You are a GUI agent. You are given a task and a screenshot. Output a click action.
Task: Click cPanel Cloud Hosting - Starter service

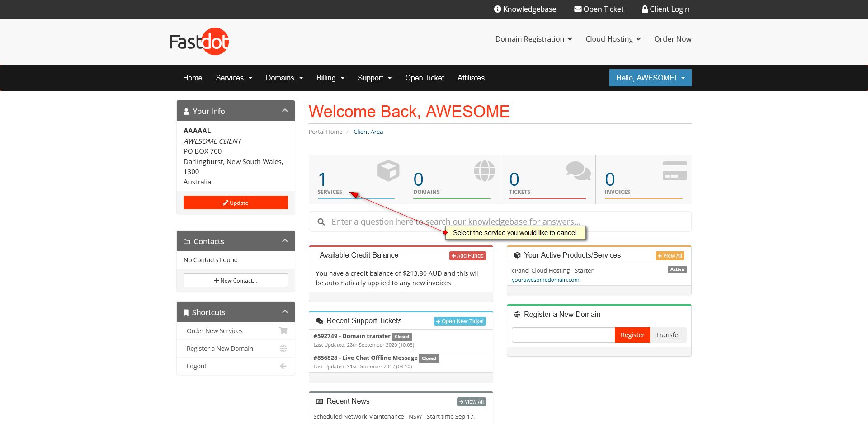click(x=552, y=270)
